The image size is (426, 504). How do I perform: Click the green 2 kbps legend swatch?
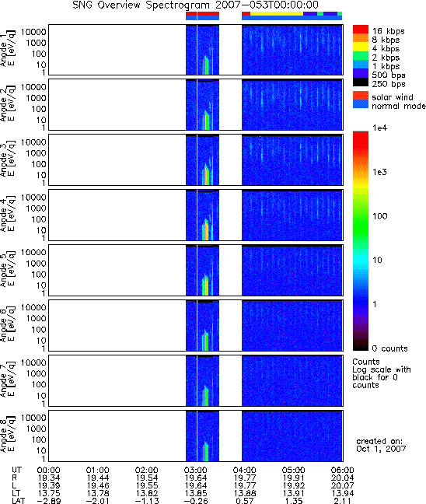point(361,55)
